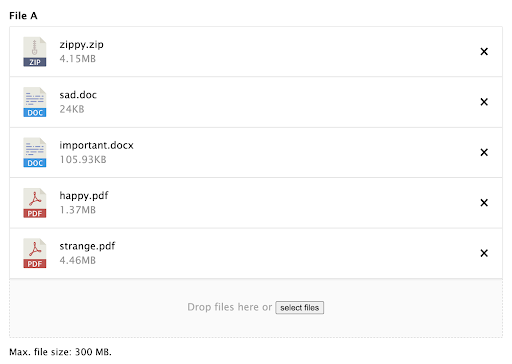This screenshot has width=512, height=364.
Task: Click the DOC icon next to important.docx
Action: [x=35, y=152]
